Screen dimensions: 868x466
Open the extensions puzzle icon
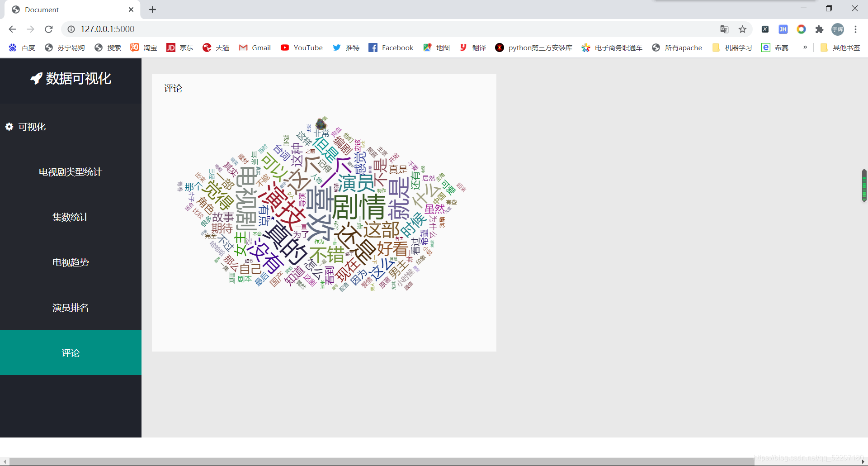point(820,29)
